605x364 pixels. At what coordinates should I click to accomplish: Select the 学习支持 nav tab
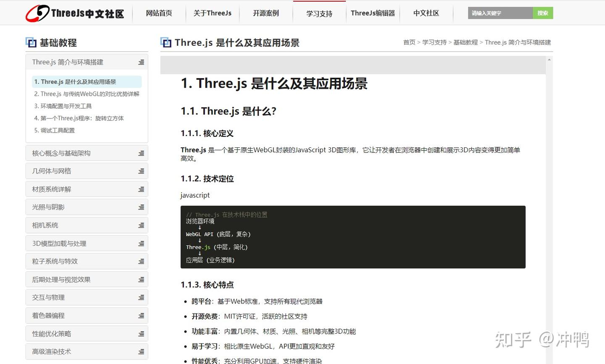click(319, 13)
